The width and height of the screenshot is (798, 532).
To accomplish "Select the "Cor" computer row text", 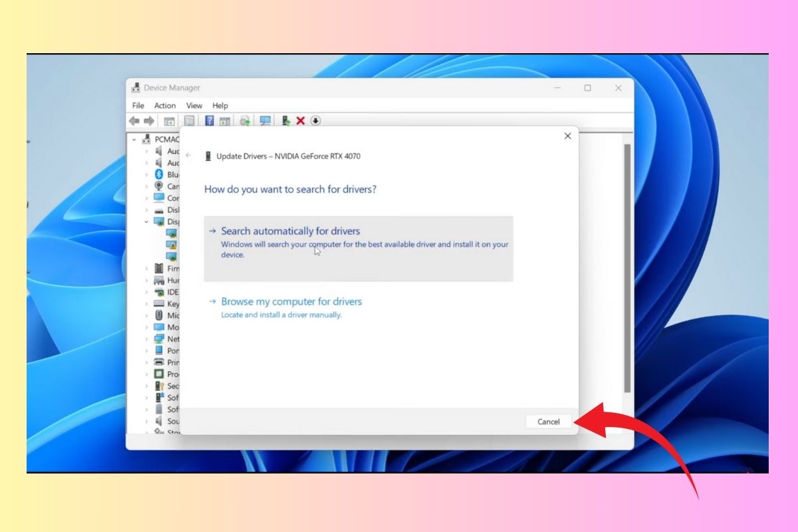I will [x=173, y=198].
